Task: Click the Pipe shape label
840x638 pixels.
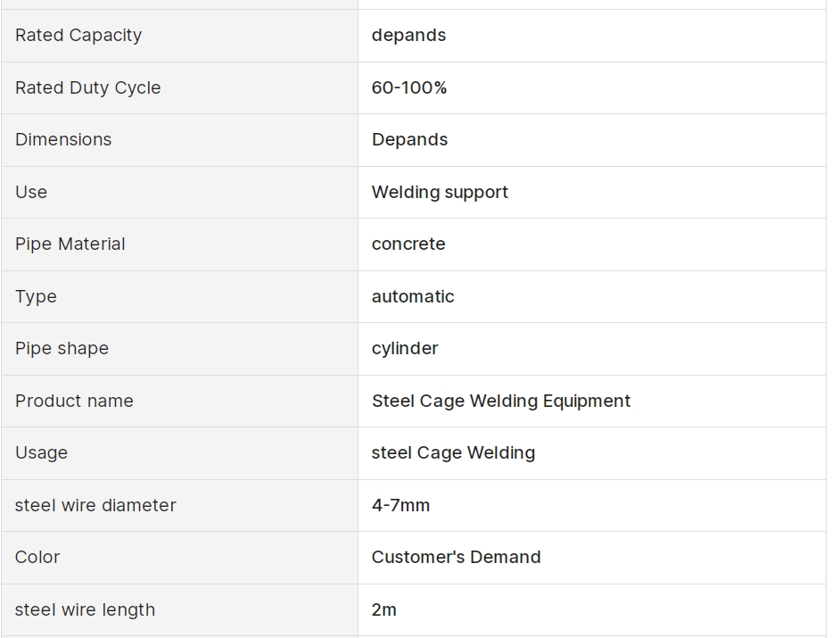Action: (62, 349)
